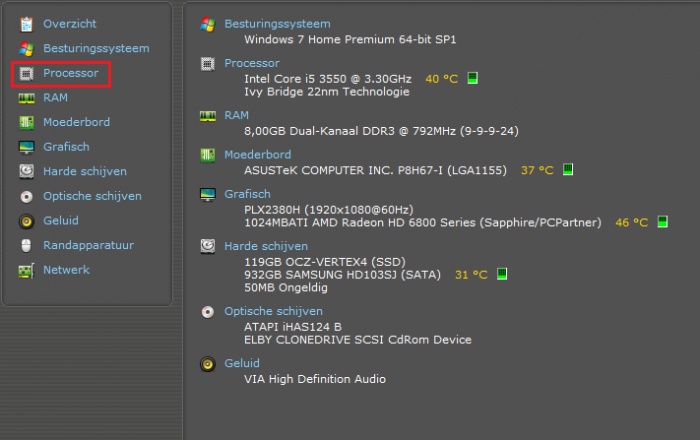Click the network card icon in sidebar
700x440 pixels.
pos(26,270)
